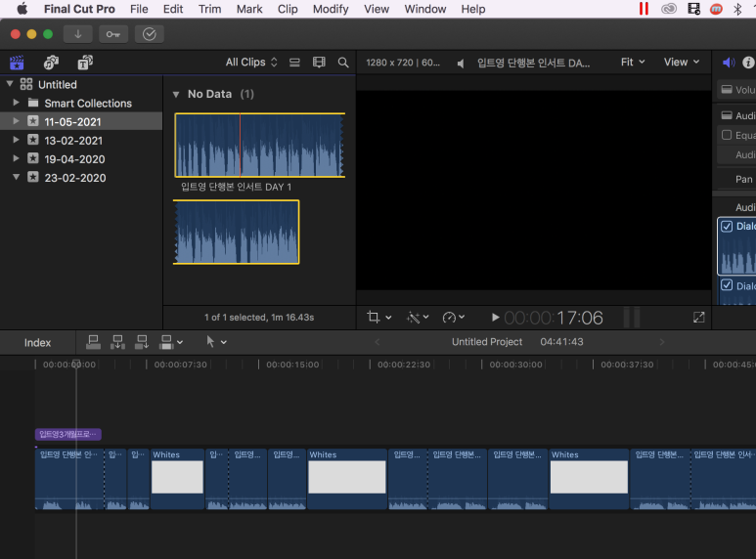The width and height of the screenshot is (756, 559).
Task: Collapse the Untitled library
Action: 10,84
